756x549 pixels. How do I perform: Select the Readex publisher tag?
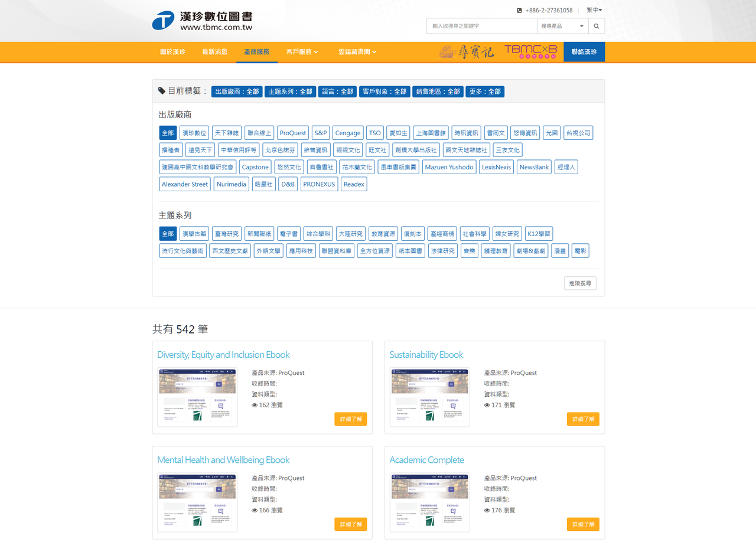(x=354, y=184)
